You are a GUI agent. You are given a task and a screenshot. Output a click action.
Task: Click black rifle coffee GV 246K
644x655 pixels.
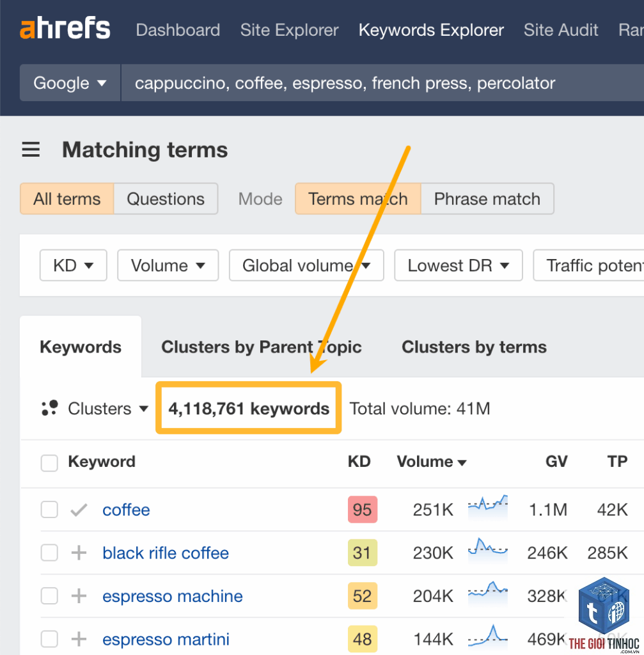click(547, 553)
